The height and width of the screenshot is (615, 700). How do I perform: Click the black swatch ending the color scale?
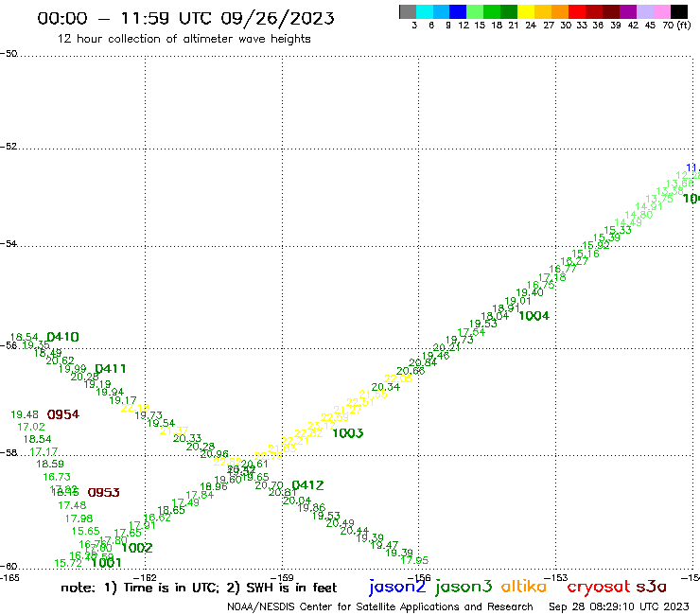(x=678, y=11)
